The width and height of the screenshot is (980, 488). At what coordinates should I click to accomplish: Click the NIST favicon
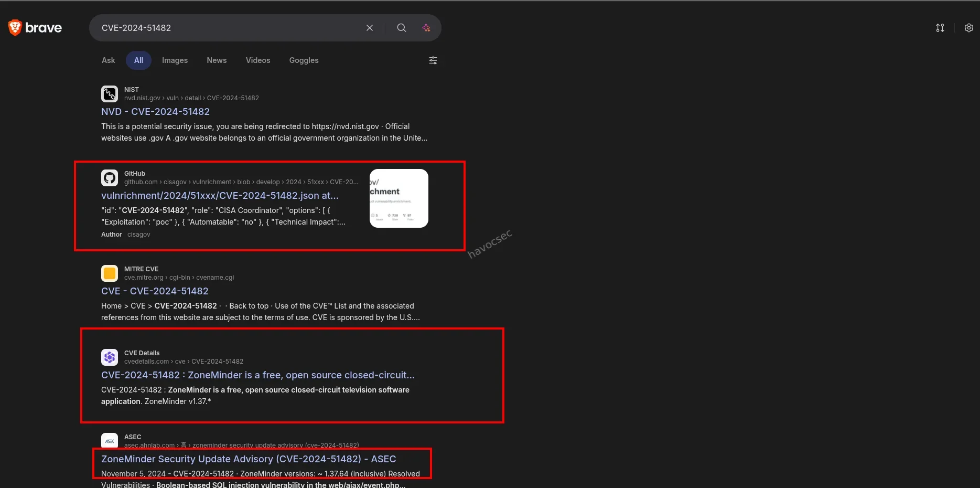110,94
